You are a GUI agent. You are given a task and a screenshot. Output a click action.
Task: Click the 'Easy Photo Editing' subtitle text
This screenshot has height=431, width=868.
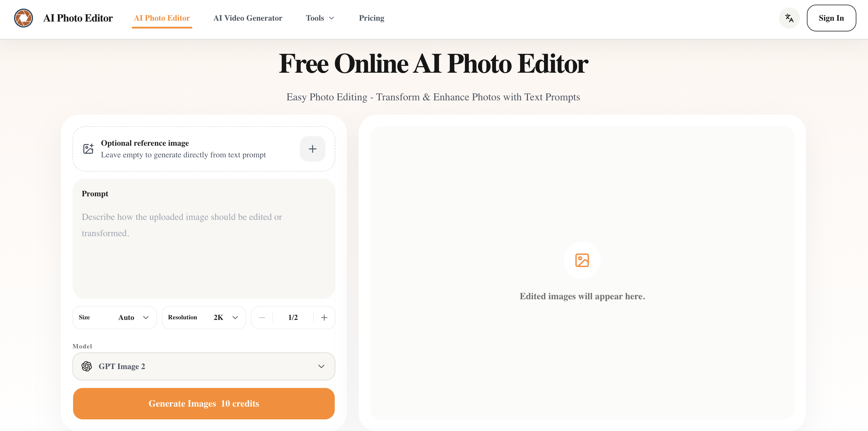click(433, 97)
